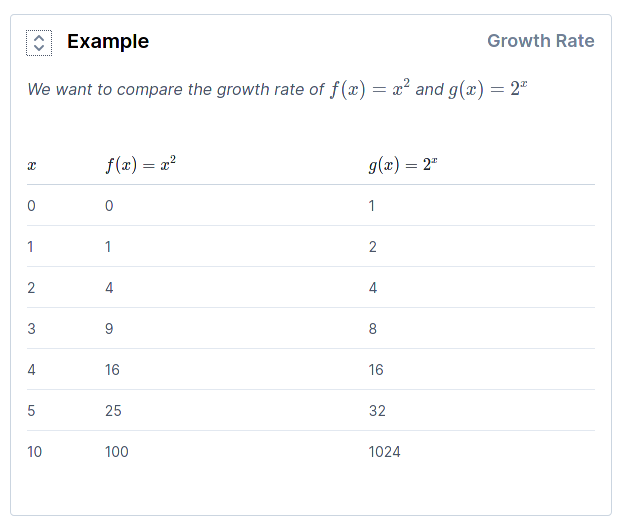Click the g(x) value 32 cell
626x526 pixels.
tap(377, 411)
